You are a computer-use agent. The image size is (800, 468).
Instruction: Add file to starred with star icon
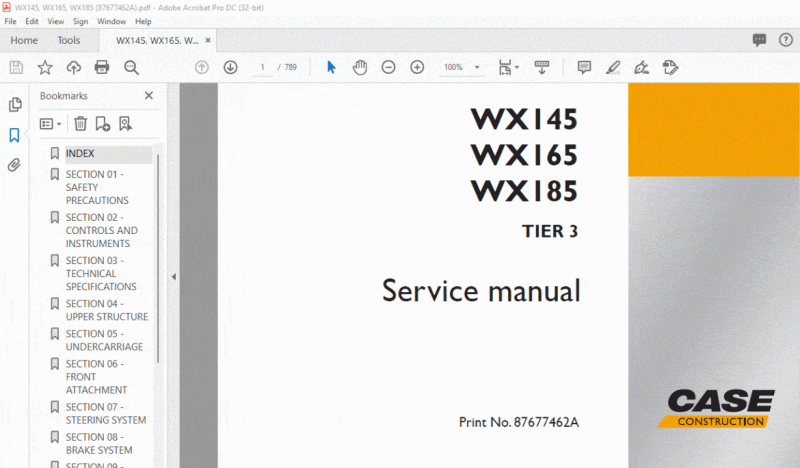(45, 67)
